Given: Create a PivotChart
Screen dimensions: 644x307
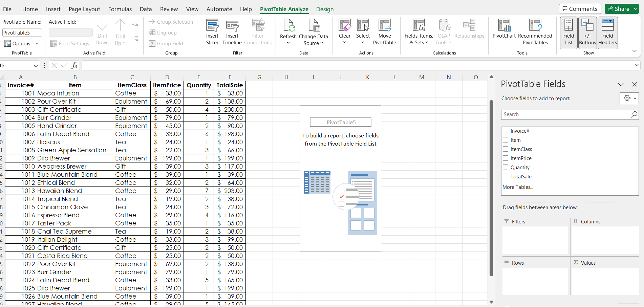Looking at the screenshot, I should tap(504, 31).
